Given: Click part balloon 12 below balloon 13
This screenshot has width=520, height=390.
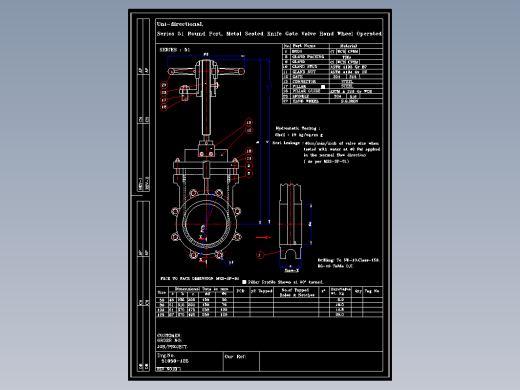Looking at the screenshot, I should 249,130.
